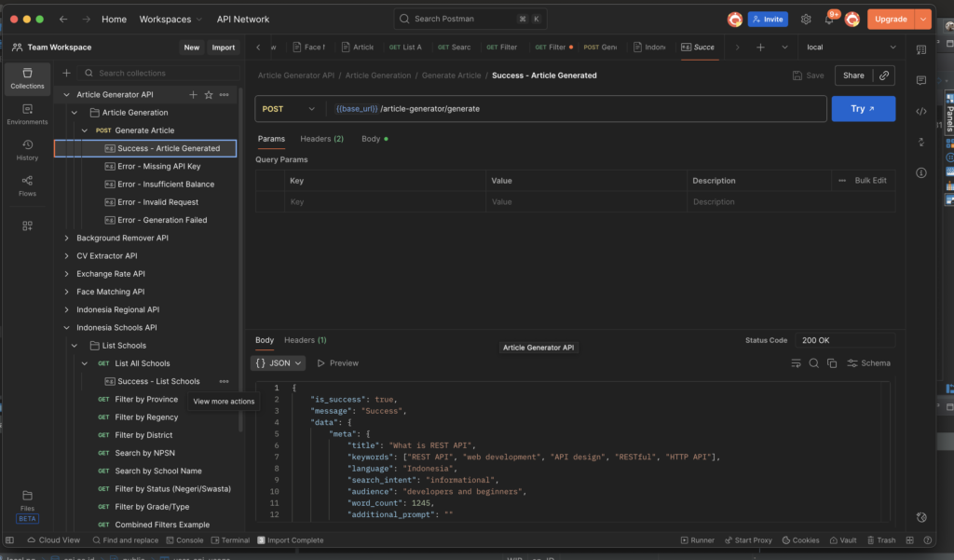Open the Files BETA panel

coord(27,500)
